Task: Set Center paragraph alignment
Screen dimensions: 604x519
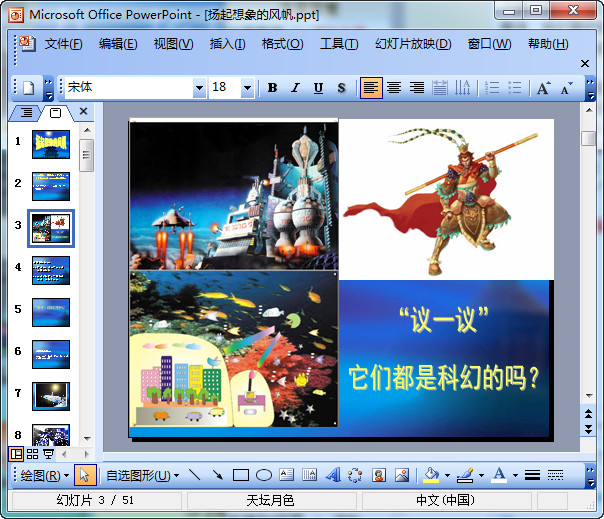Action: [394, 88]
